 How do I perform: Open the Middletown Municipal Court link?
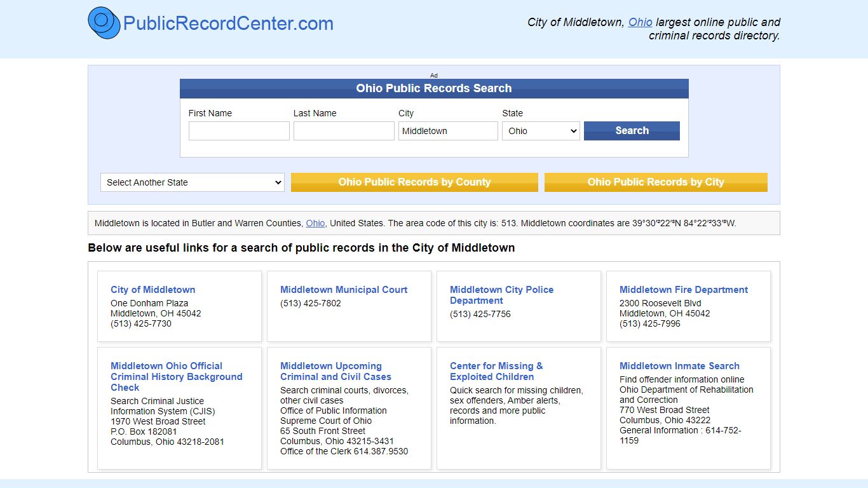tap(344, 290)
